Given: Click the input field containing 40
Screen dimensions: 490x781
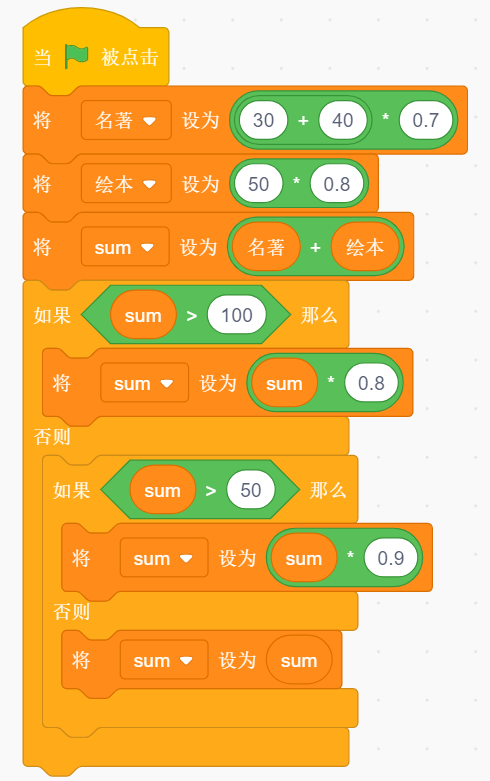Looking at the screenshot, I should point(343,120).
